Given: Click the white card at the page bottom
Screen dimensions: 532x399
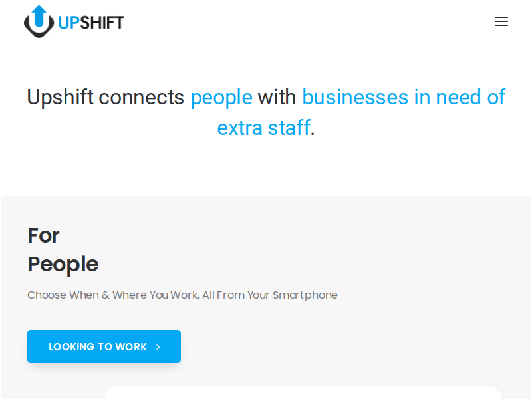Looking at the screenshot, I should tap(303, 394).
